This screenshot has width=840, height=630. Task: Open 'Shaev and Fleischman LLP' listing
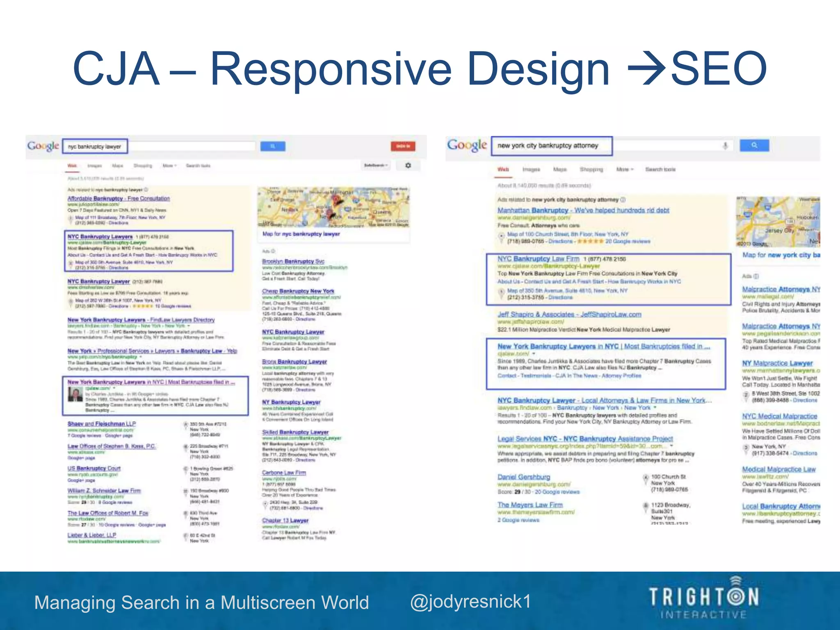tap(102, 424)
